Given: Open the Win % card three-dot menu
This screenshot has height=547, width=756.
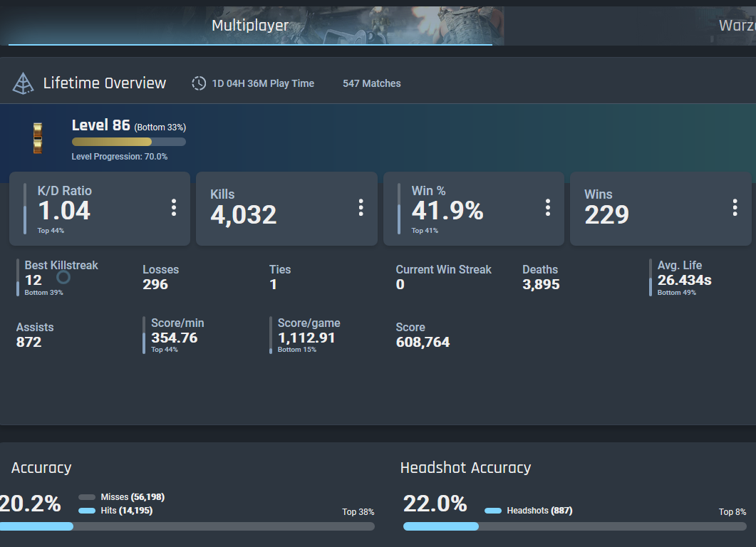Looking at the screenshot, I should (x=548, y=208).
